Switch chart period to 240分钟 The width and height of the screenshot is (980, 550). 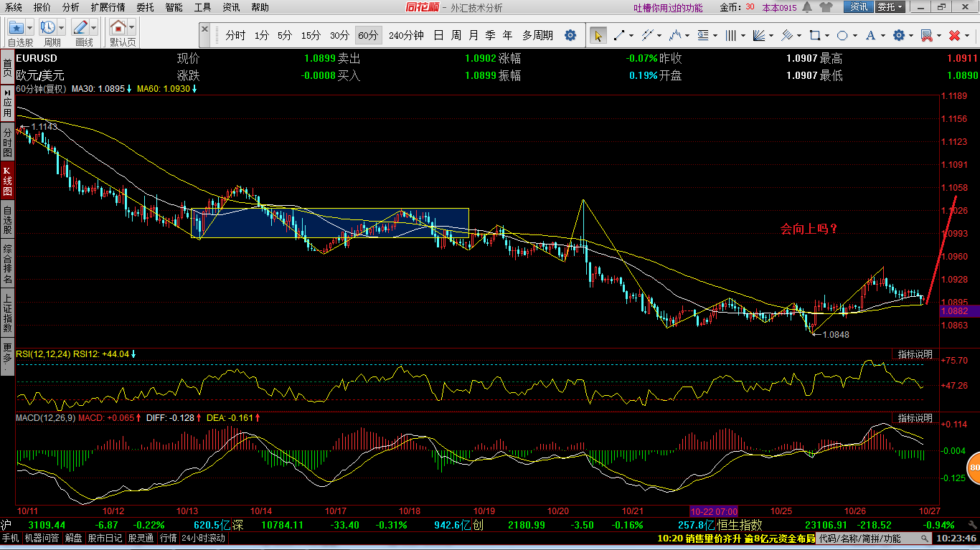pos(406,35)
